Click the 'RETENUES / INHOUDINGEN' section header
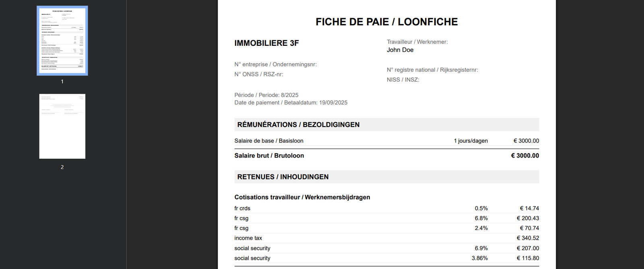644x269 pixels. point(283,177)
